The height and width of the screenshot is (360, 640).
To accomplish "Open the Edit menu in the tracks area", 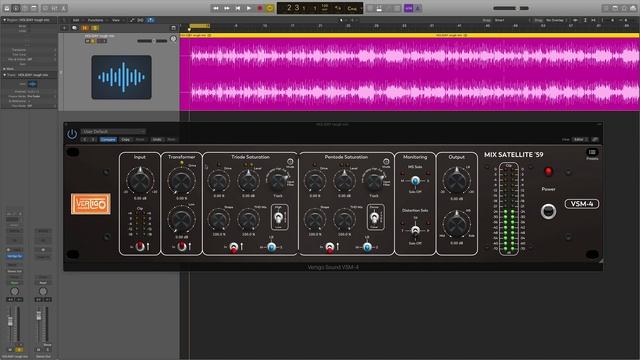I will [76, 20].
